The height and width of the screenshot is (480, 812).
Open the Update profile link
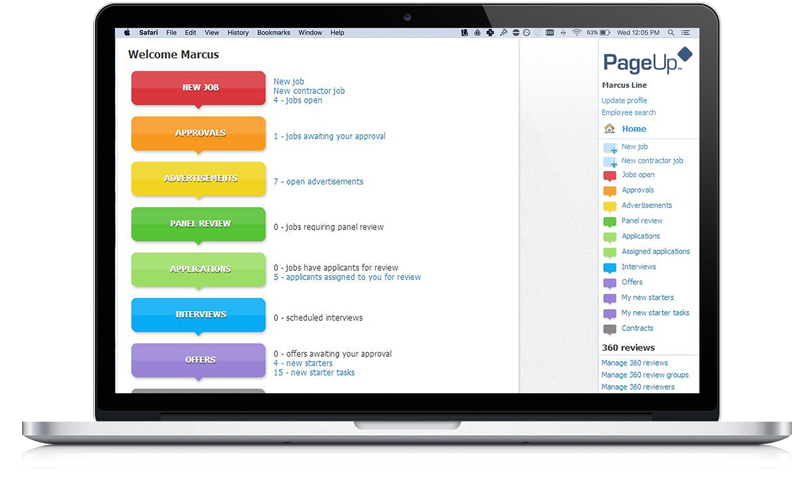(624, 100)
